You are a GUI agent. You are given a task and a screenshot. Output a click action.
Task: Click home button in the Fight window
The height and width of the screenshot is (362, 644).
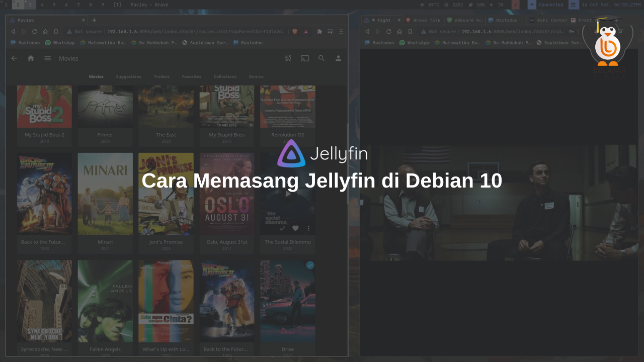(399, 31)
